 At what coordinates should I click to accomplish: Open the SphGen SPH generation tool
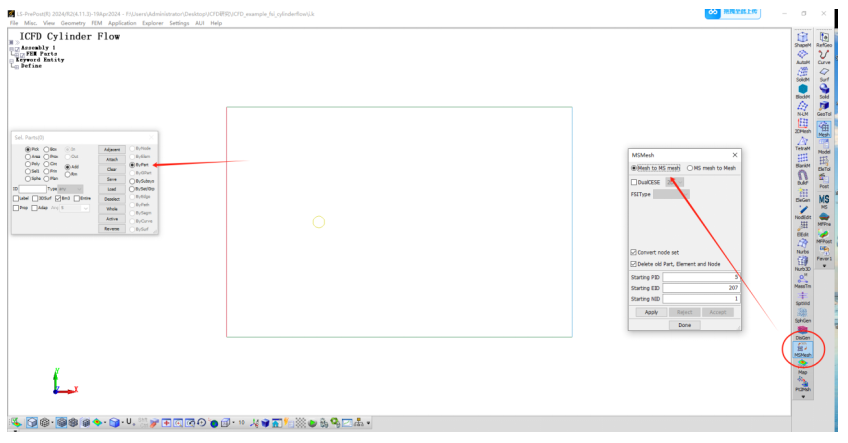point(803,315)
